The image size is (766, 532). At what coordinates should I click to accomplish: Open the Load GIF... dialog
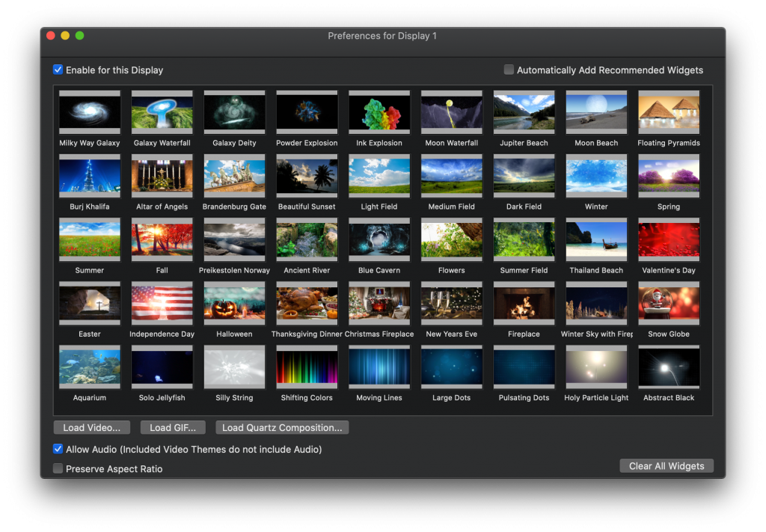173,427
